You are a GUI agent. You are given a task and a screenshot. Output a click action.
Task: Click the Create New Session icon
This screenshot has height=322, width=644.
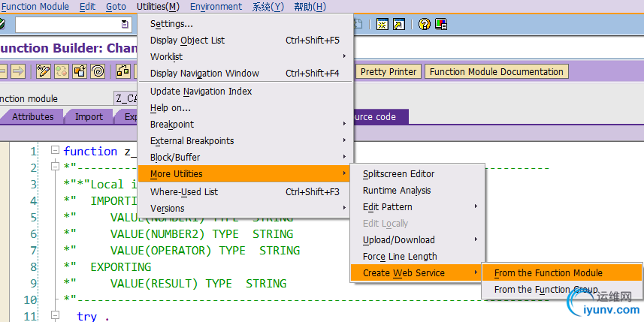pyautogui.click(x=382, y=24)
